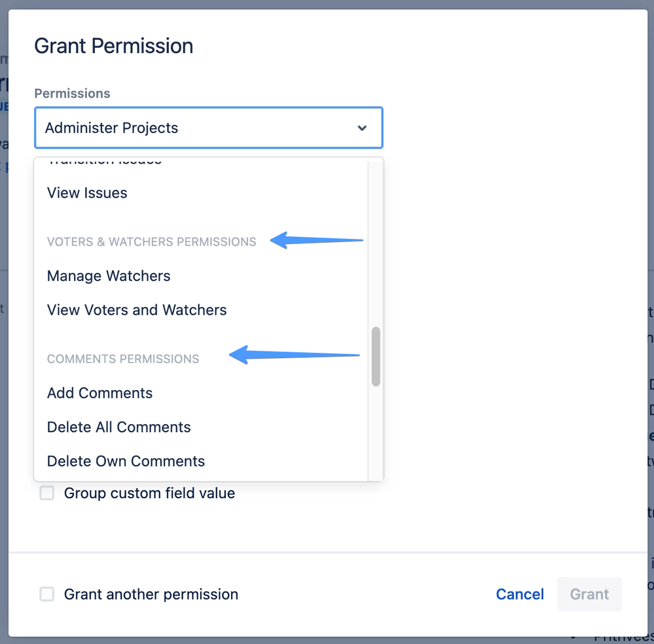This screenshot has height=644, width=654.
Task: Open the Permissions combo box
Action: pyautogui.click(x=208, y=128)
